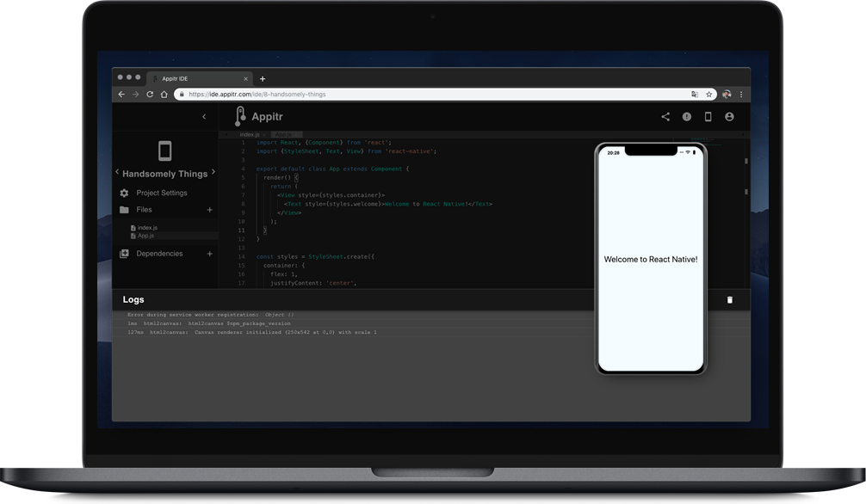Open the alert exclamation icon in header
866x504 pixels.
pyautogui.click(x=686, y=116)
